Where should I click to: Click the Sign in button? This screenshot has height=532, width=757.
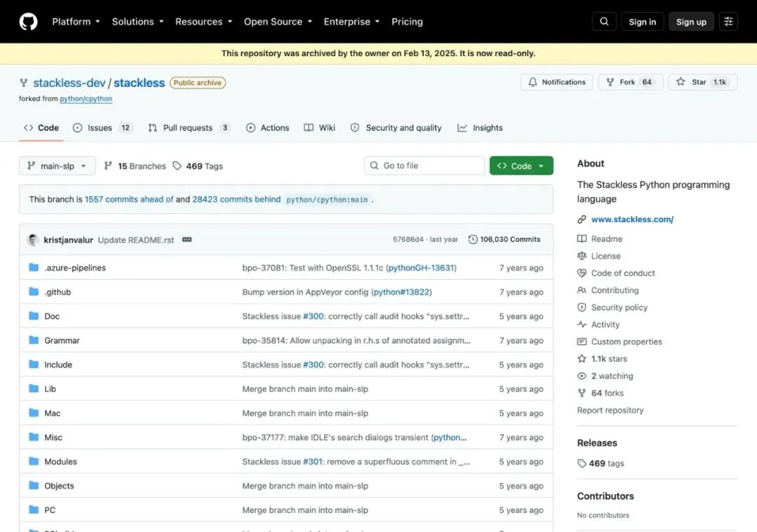click(642, 22)
